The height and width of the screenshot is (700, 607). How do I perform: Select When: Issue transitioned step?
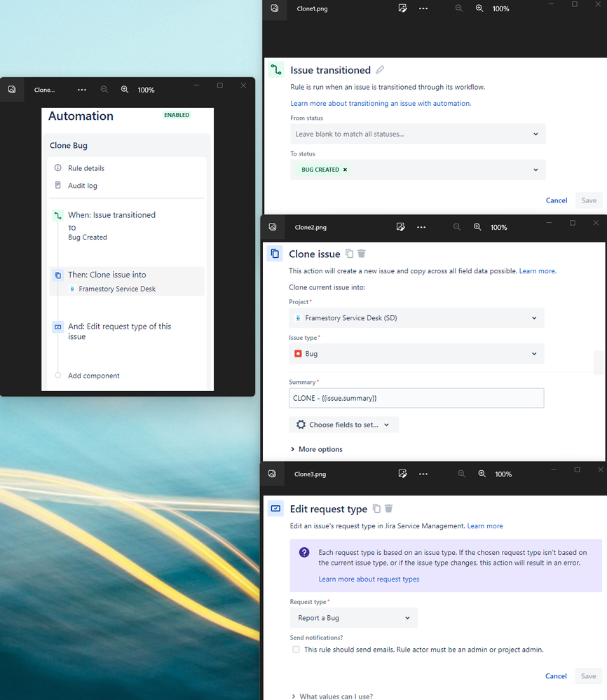127,226
